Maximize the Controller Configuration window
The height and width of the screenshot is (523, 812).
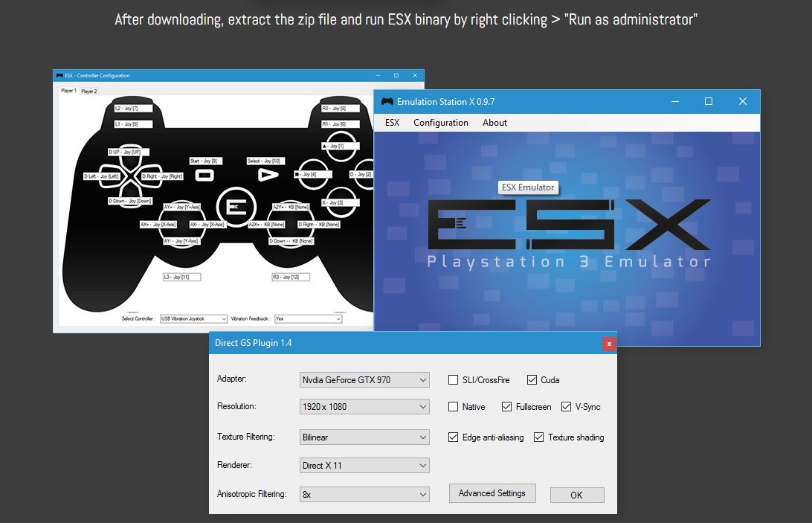tap(396, 75)
